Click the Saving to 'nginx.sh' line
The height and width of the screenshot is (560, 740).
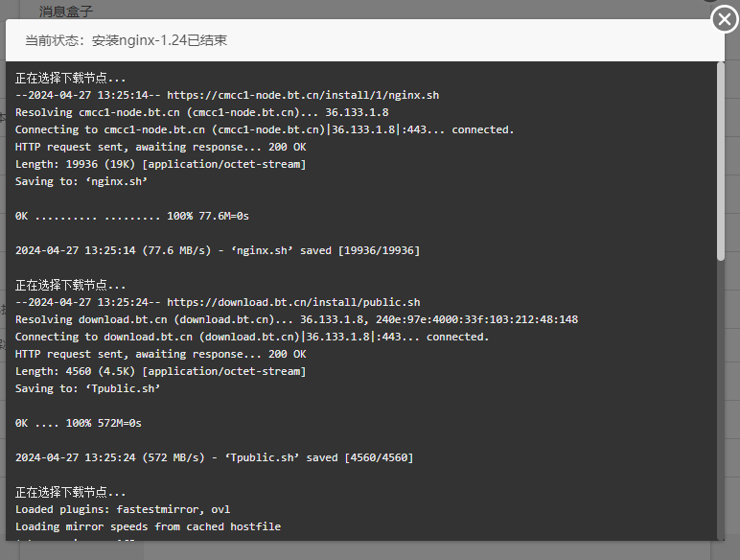[81, 181]
